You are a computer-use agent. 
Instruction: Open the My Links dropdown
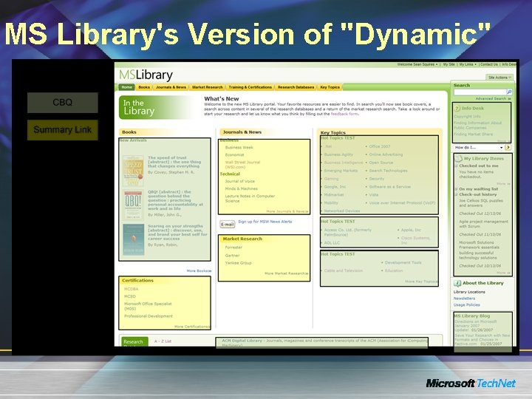468,64
